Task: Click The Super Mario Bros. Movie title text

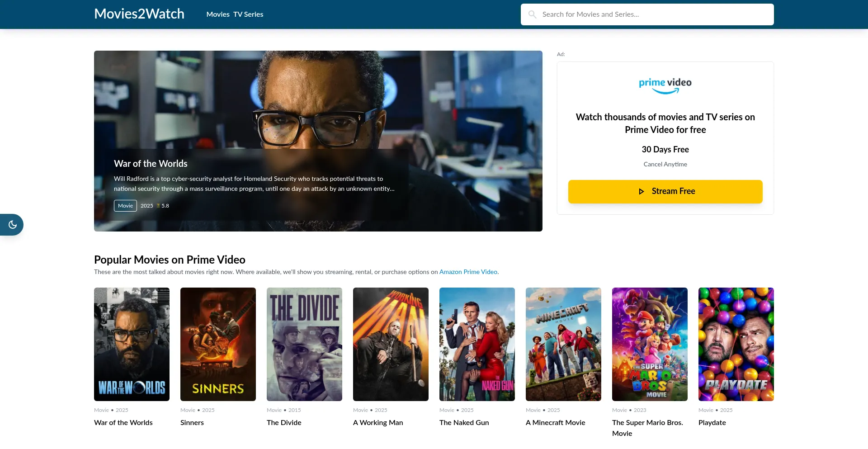Action: 647,428
